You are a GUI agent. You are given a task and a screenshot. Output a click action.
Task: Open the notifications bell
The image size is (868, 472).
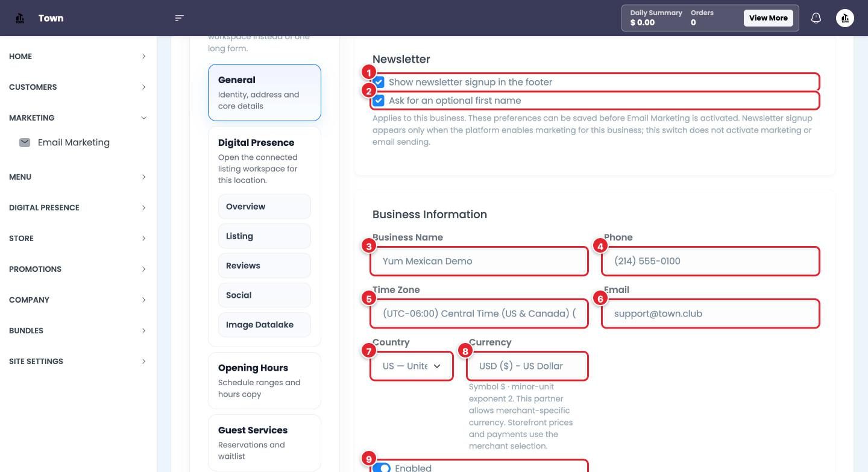point(816,18)
